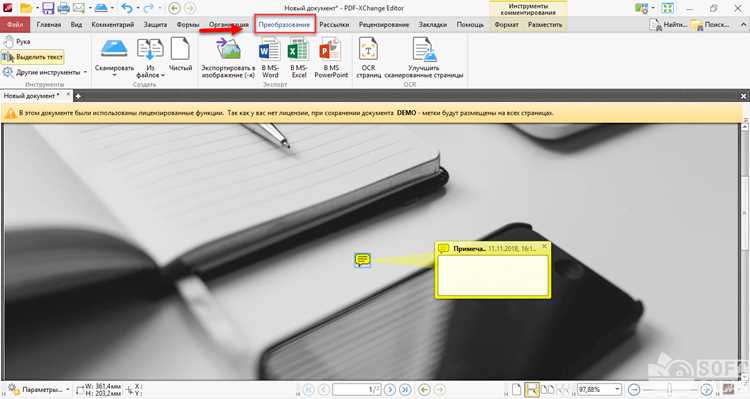This screenshot has height=399, width=750.
Task: Select two pages (facing) layout icon
Action: 547,389
